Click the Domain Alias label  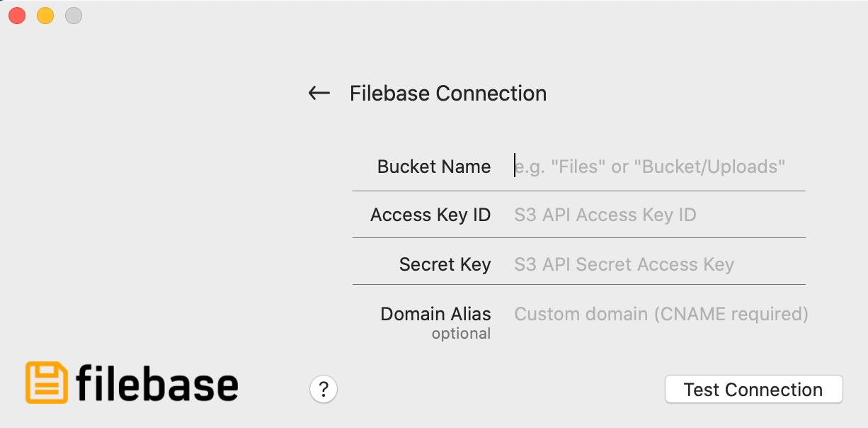pos(435,314)
